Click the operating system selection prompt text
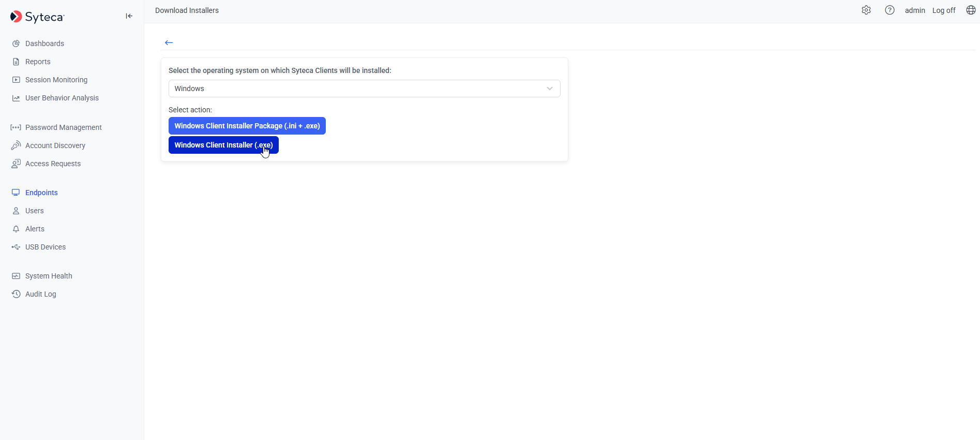 click(280, 70)
